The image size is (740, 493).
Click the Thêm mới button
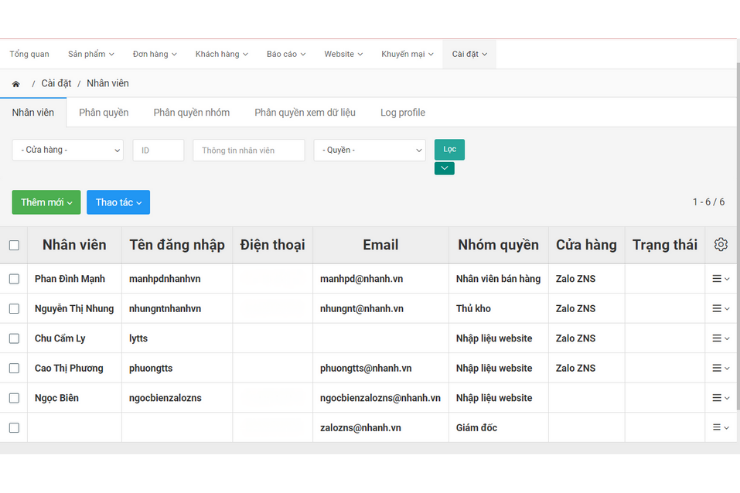pyautogui.click(x=46, y=202)
